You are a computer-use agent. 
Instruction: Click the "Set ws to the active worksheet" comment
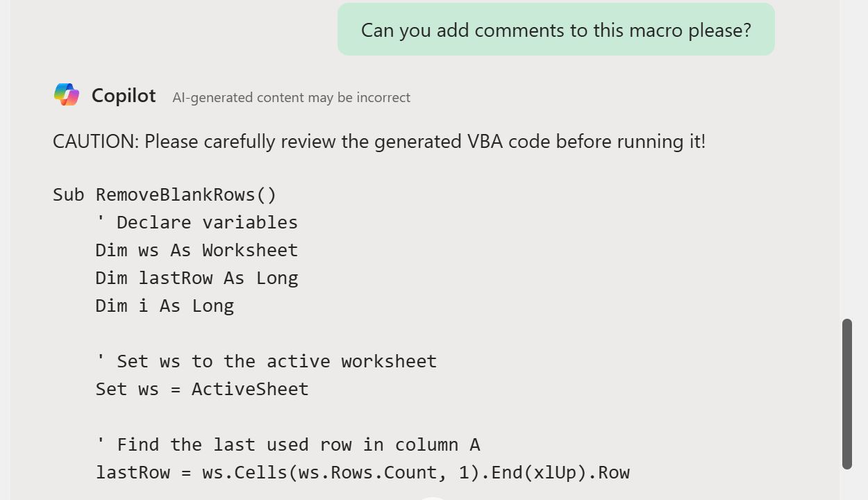[266, 361]
